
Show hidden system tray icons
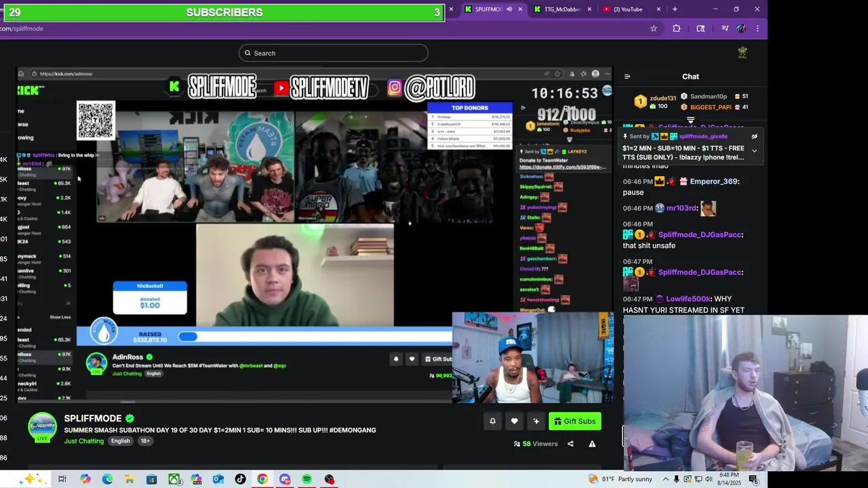666,479
